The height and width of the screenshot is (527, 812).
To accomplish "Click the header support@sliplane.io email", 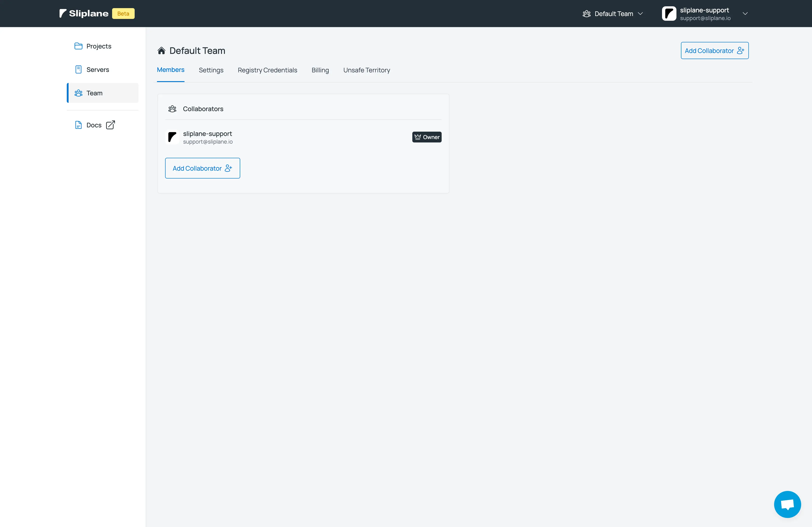I will (x=705, y=18).
